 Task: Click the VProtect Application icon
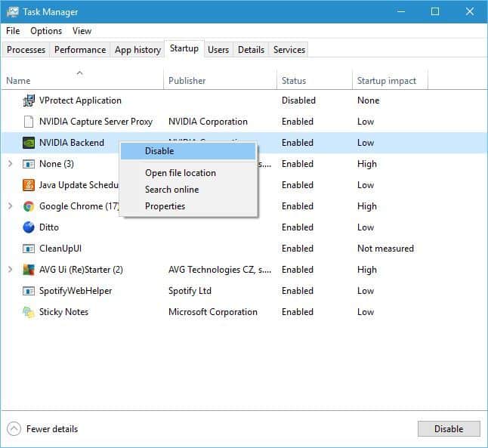(29, 100)
